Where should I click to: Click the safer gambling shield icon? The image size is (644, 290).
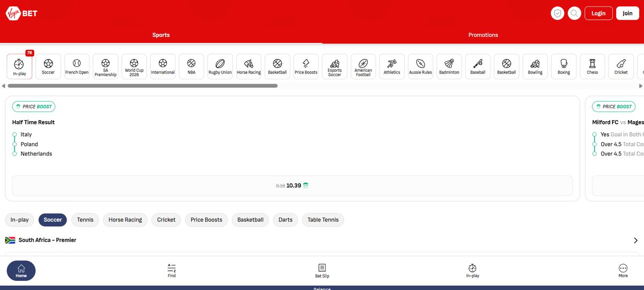pyautogui.click(x=558, y=13)
